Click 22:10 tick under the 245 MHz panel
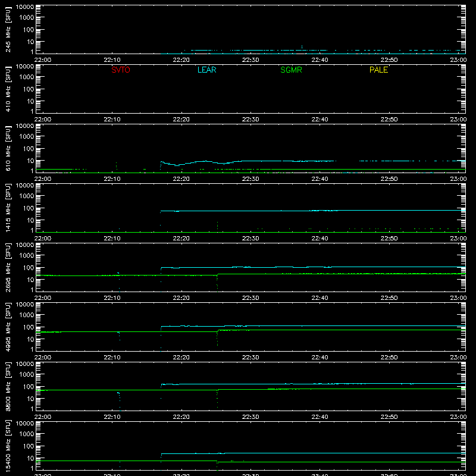 tap(112, 60)
